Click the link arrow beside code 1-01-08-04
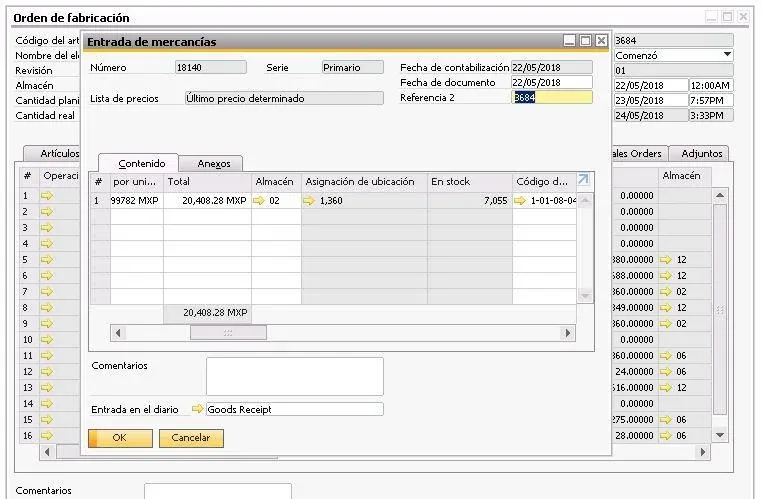The width and height of the screenshot is (763, 499). pos(520,201)
